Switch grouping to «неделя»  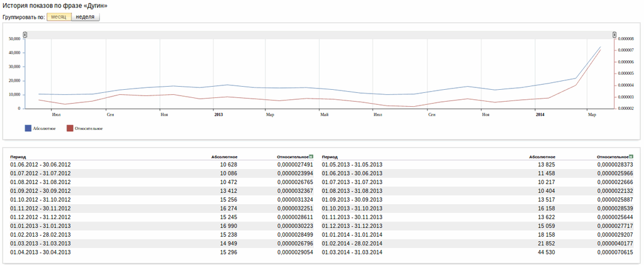(x=85, y=16)
